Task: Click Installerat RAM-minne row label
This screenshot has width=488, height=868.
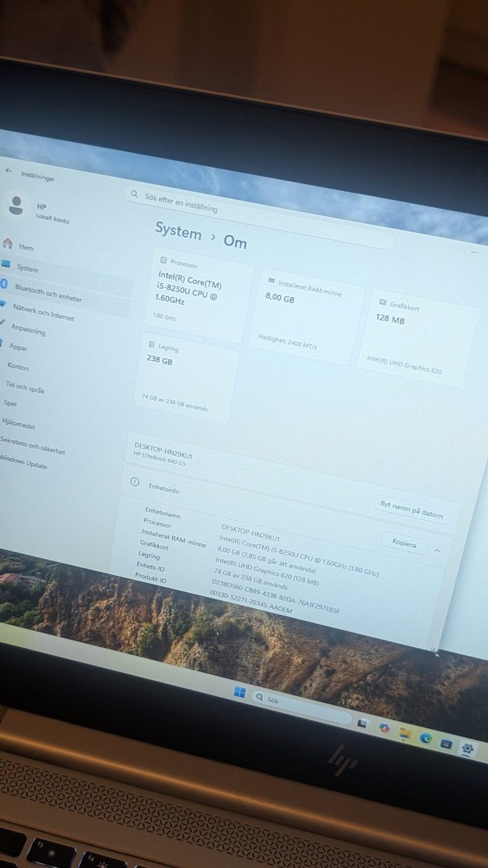Action: click(x=173, y=538)
